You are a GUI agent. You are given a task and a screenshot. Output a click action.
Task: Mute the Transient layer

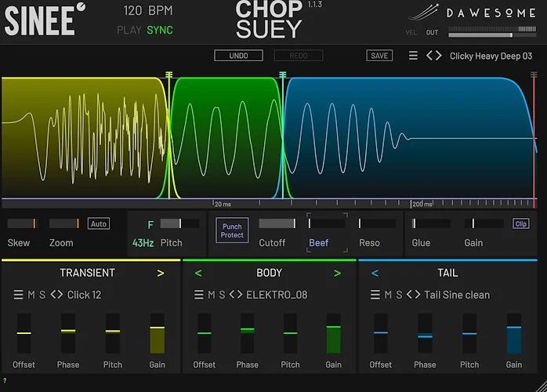(31, 295)
